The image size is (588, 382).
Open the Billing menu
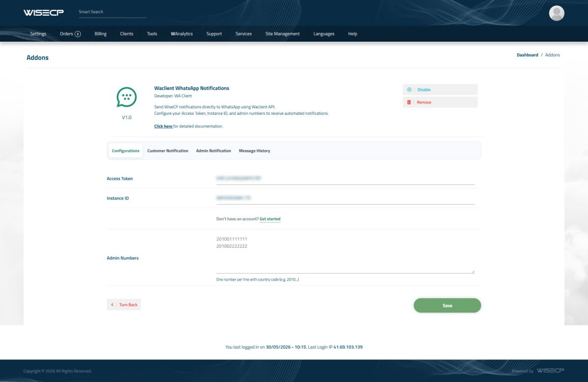[x=100, y=34]
